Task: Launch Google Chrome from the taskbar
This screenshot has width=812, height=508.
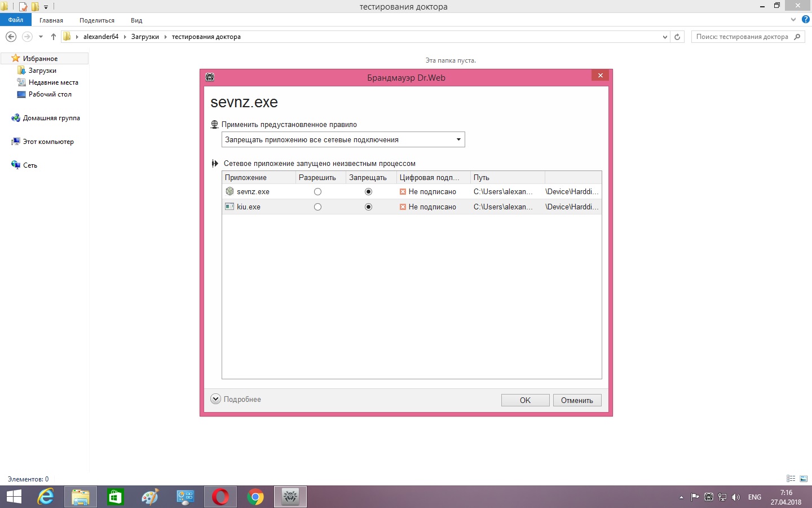Action: [x=255, y=497]
